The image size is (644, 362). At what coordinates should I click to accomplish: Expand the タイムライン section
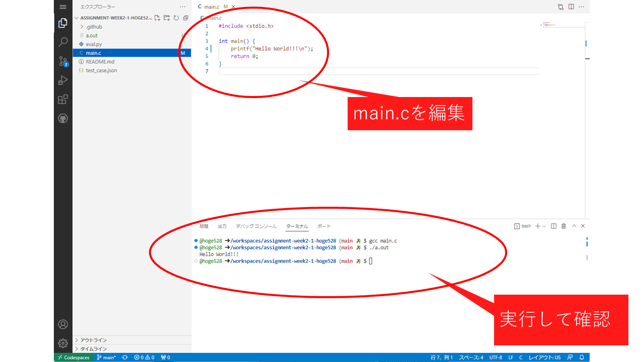pos(93,349)
